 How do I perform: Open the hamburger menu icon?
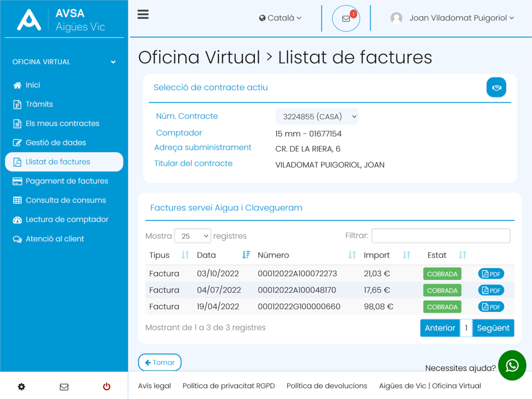point(143,14)
